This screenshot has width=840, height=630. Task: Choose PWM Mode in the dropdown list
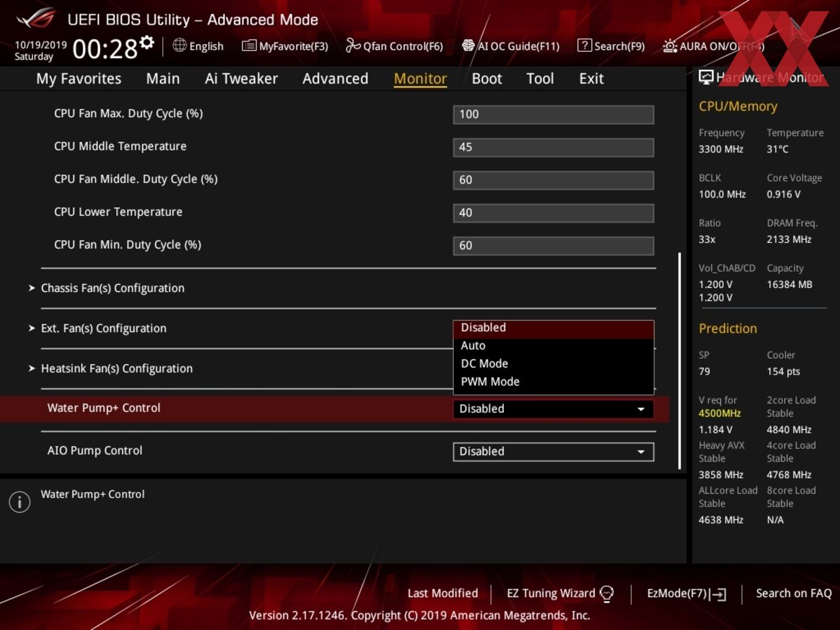[553, 382]
